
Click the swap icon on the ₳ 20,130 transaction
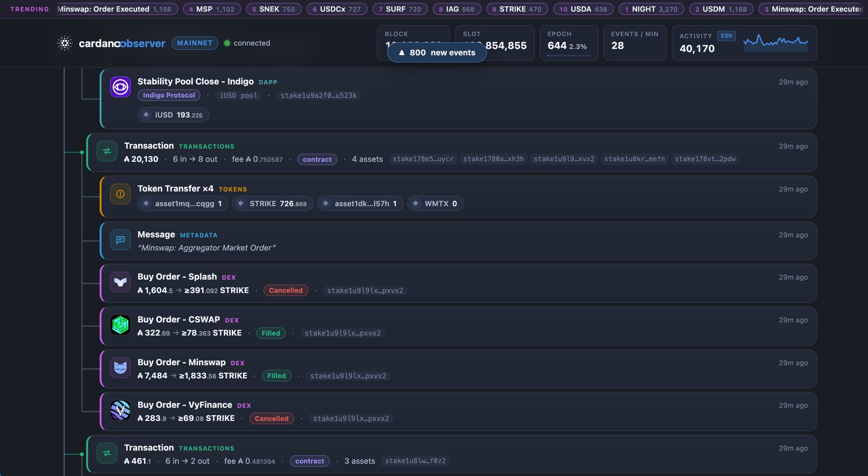coord(107,151)
